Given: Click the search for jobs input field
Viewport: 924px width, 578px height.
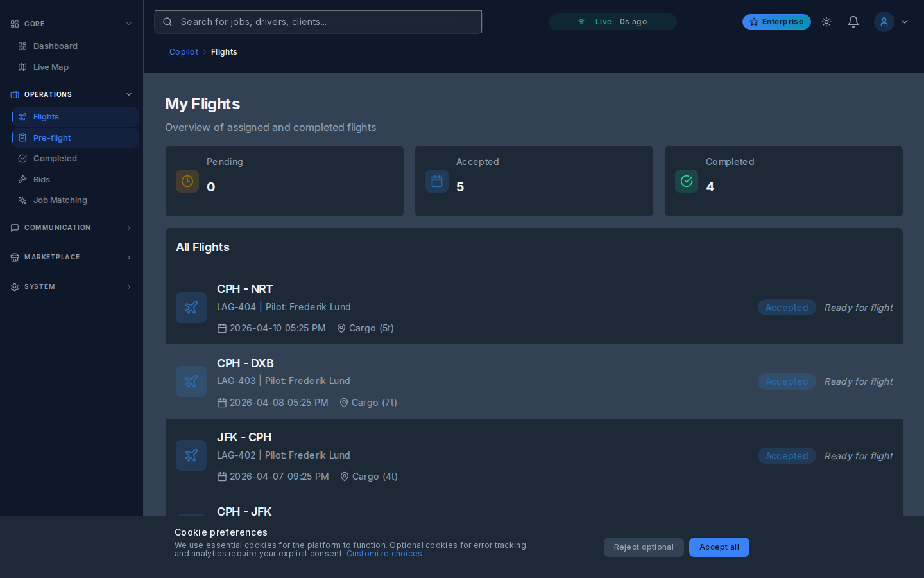Looking at the screenshot, I should click(x=318, y=21).
